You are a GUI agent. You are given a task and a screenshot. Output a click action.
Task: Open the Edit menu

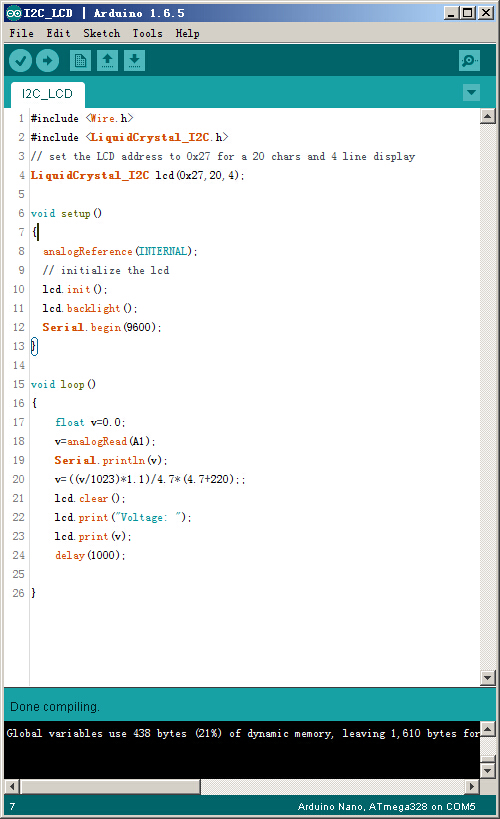click(x=58, y=33)
